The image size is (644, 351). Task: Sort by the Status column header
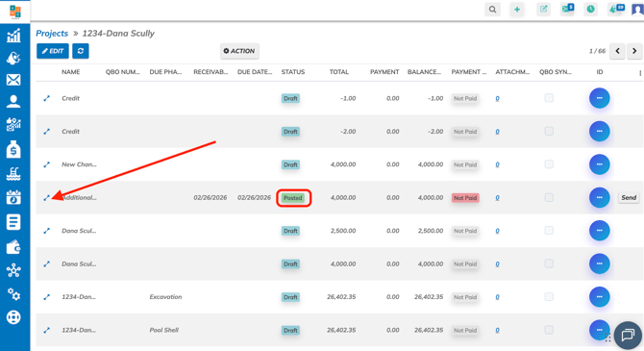[293, 72]
